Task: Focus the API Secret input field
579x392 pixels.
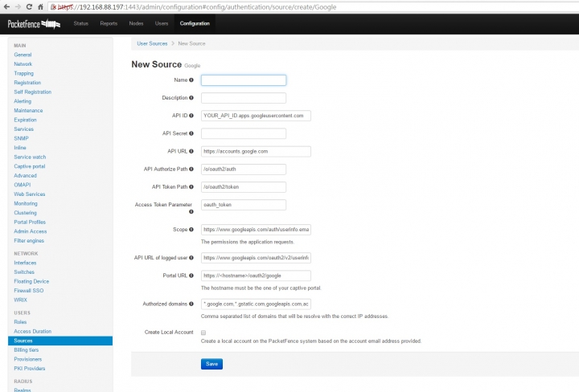Action: (244, 133)
